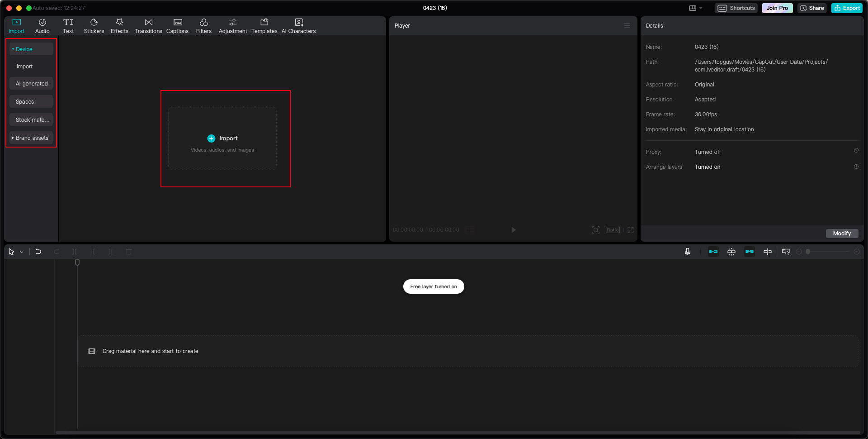The image size is (868, 439).
Task: Switch to the Effects tab
Action: tap(119, 26)
